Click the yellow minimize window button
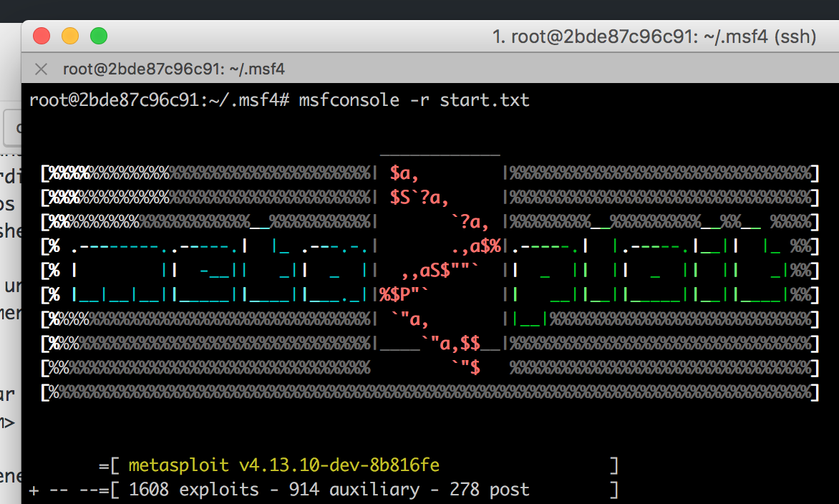The image size is (839, 504). (x=70, y=36)
